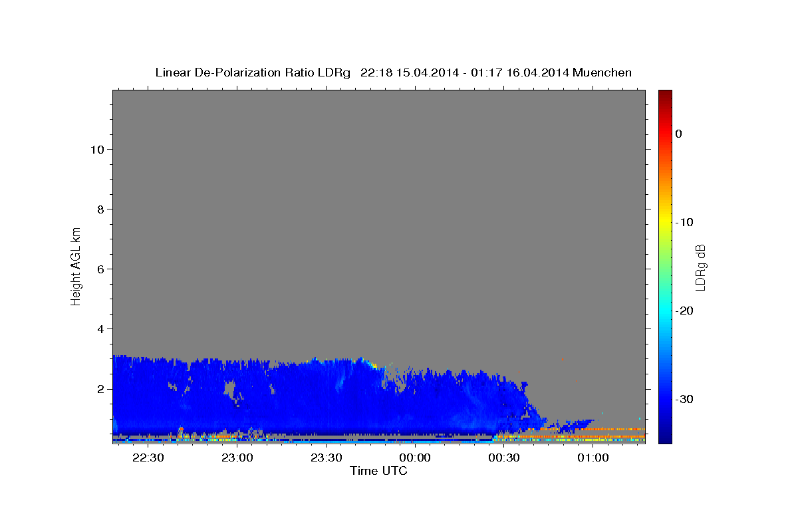Select the 01:00 time tick label
Screen dimensions: 798x532
[593, 458]
